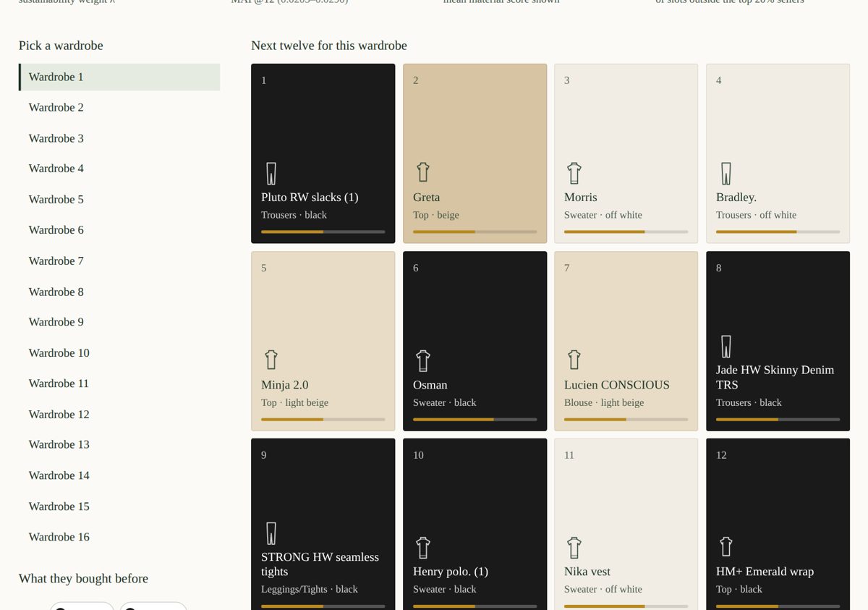Screen dimensions: 868x610
Task: Switch to Wardrobe 5
Action: click(x=119, y=199)
